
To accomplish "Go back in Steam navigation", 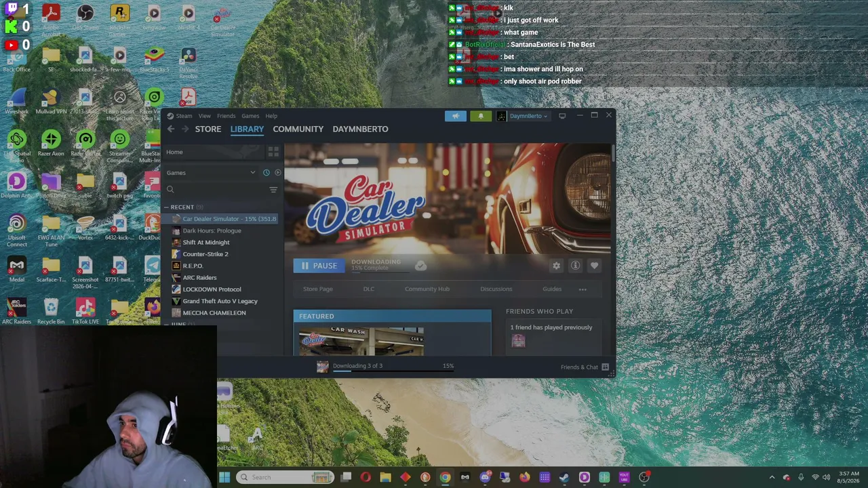I will 171,129.
